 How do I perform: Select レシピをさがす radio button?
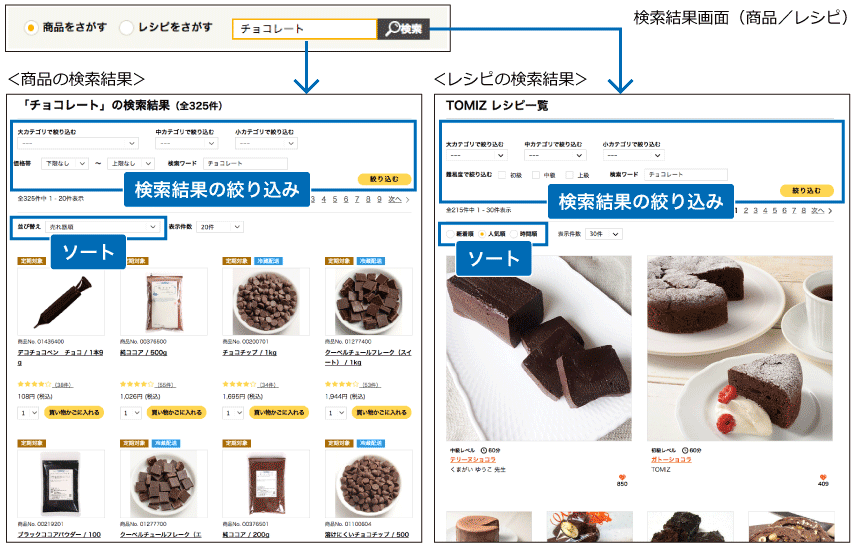point(126,27)
